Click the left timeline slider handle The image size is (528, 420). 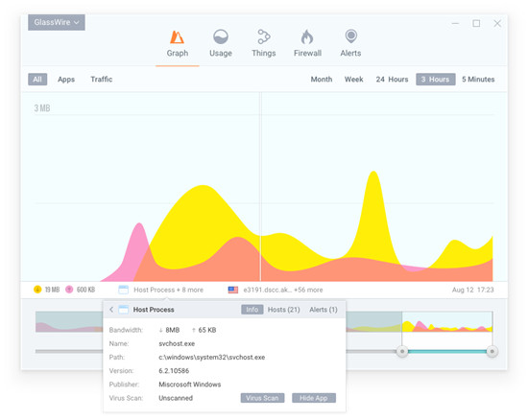coord(402,351)
